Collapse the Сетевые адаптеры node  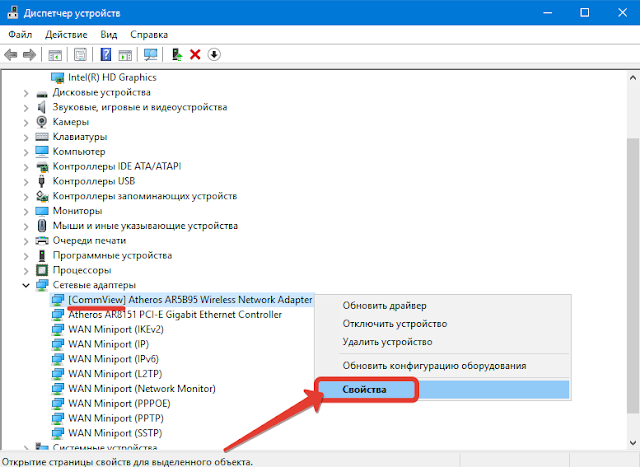click(x=26, y=285)
